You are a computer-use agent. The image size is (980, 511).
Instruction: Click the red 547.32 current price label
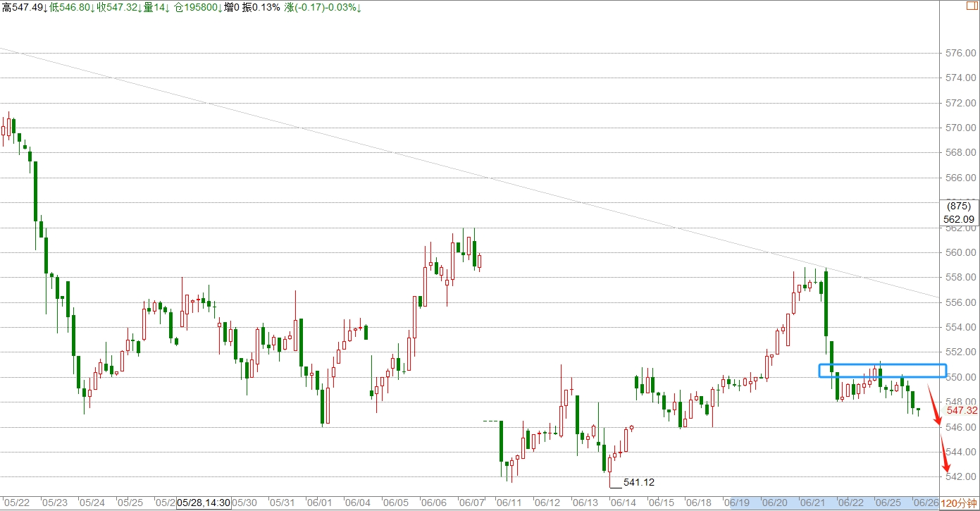pyautogui.click(x=962, y=410)
